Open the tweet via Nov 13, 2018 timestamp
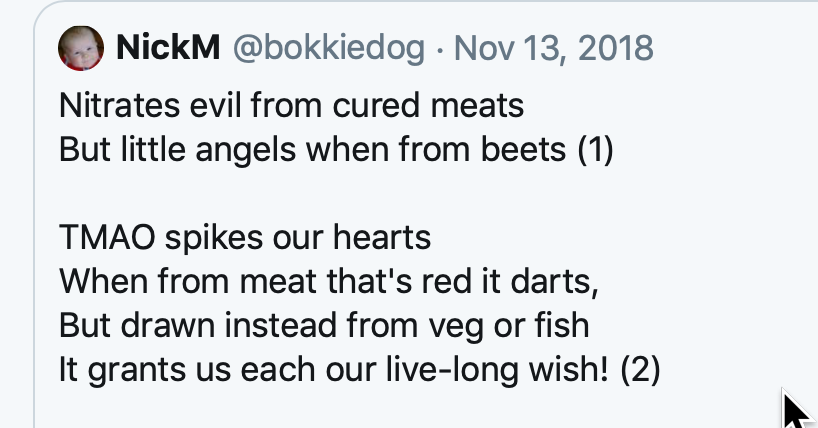The image size is (818, 428). pos(554,48)
